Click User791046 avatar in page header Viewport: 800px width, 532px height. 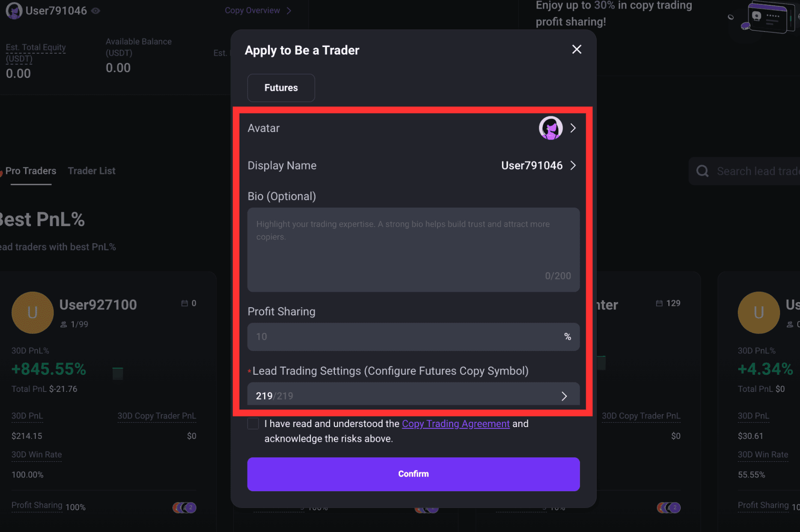point(14,10)
